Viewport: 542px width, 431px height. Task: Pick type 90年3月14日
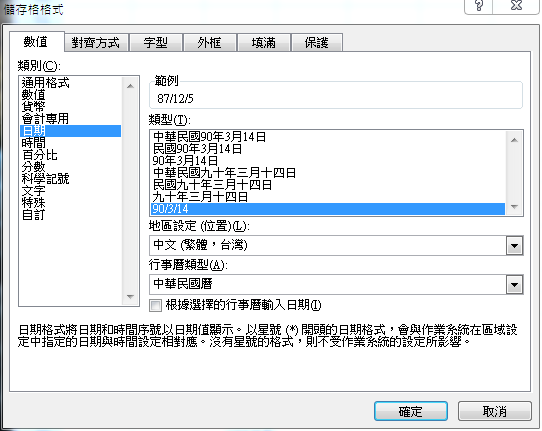pyautogui.click(x=328, y=161)
